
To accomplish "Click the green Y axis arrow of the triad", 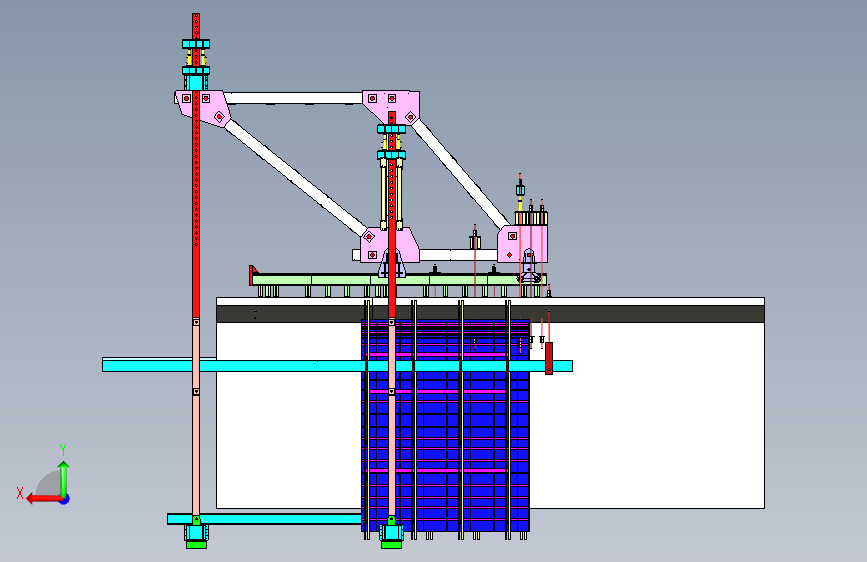I will [64, 479].
